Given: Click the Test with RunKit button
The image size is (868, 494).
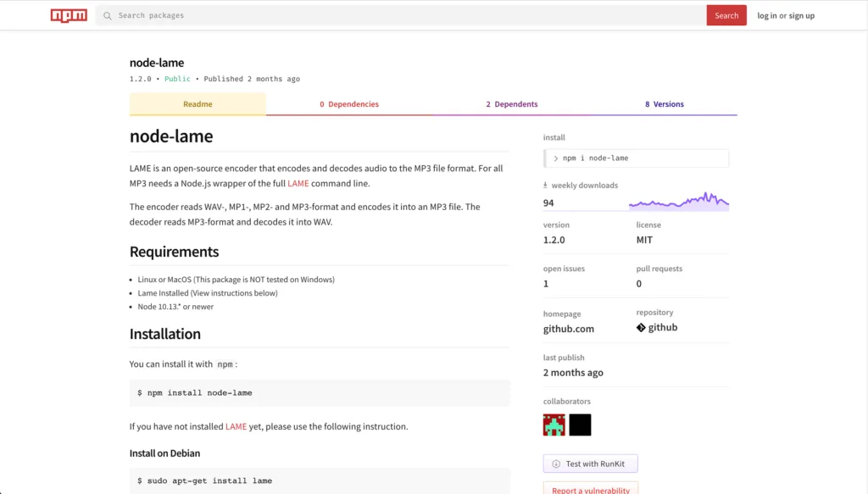Looking at the screenshot, I should point(590,463).
